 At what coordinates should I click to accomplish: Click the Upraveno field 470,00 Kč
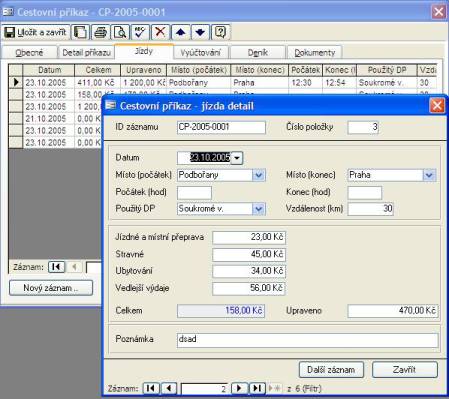[x=393, y=311]
